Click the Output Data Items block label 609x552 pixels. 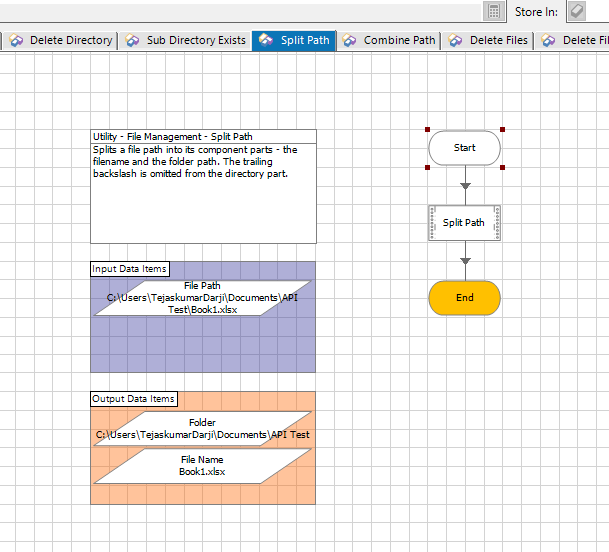(134, 399)
